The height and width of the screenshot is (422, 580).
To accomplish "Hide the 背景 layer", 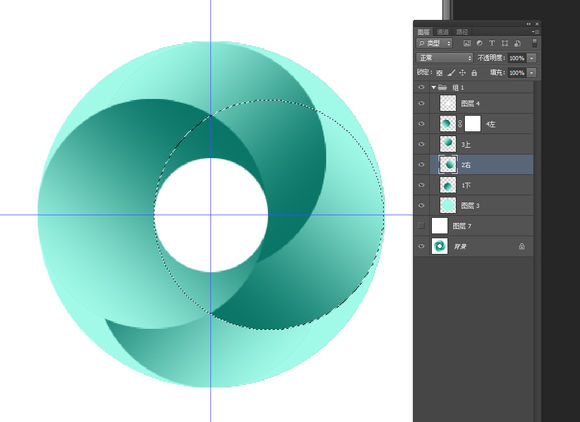I will (x=421, y=246).
